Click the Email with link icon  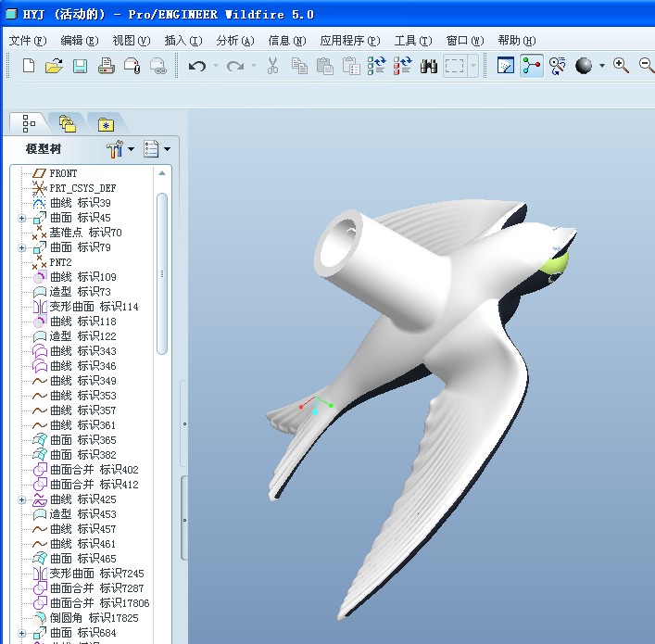pyautogui.click(x=157, y=66)
